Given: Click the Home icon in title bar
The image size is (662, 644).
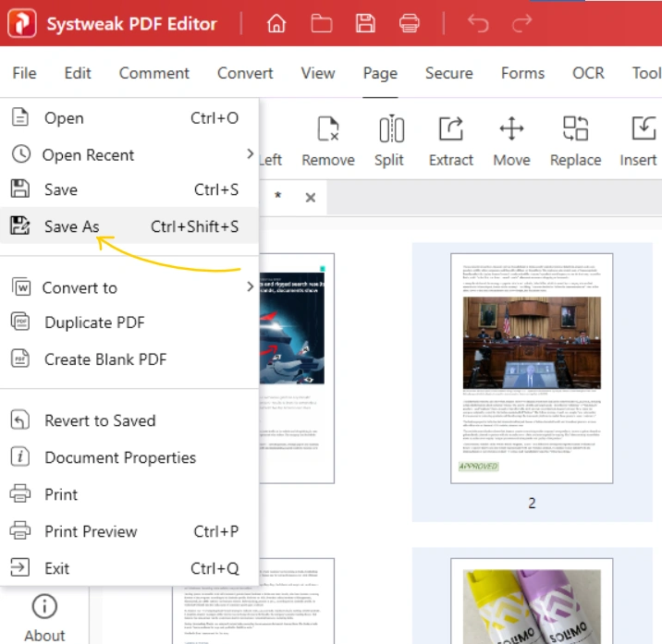Looking at the screenshot, I should (276, 24).
